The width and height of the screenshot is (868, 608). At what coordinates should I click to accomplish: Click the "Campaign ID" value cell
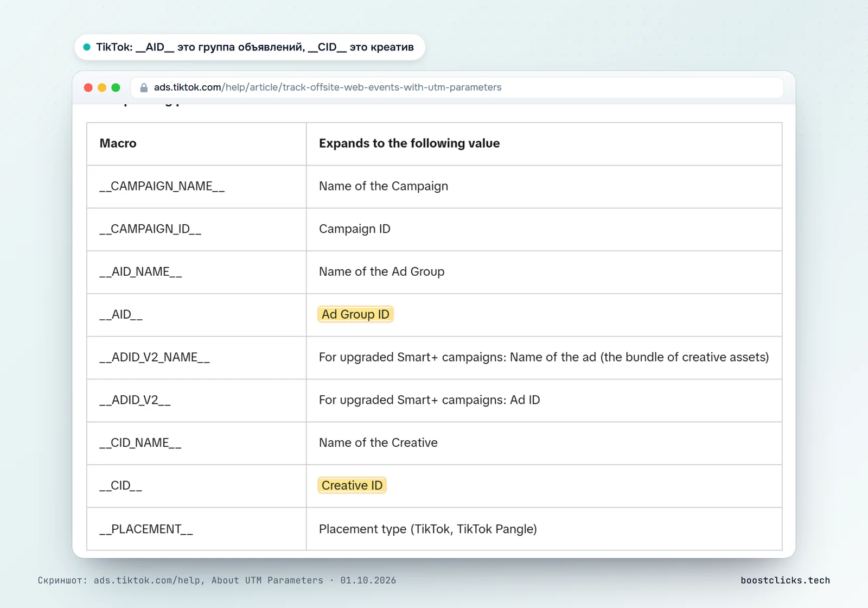(544, 230)
